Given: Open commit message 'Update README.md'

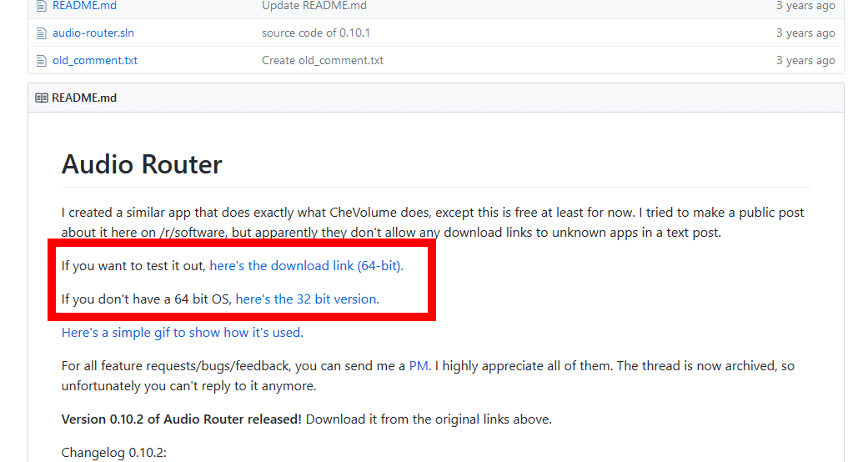Looking at the screenshot, I should [314, 6].
